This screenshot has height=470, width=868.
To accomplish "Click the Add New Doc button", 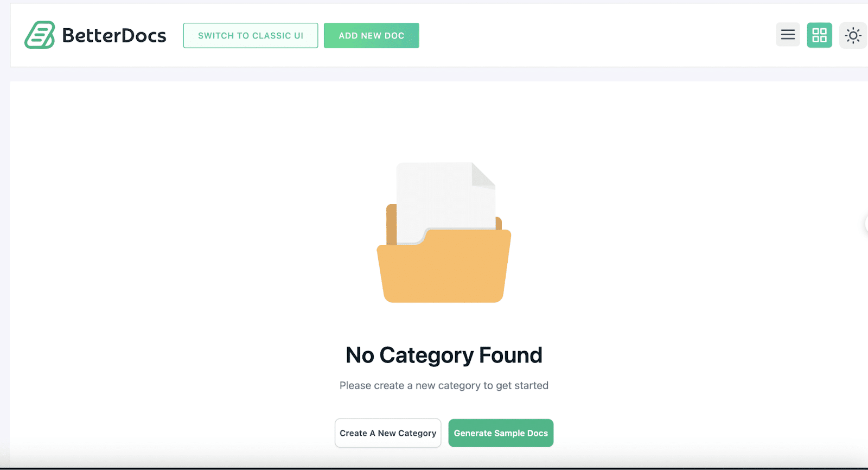I will pyautogui.click(x=371, y=35).
